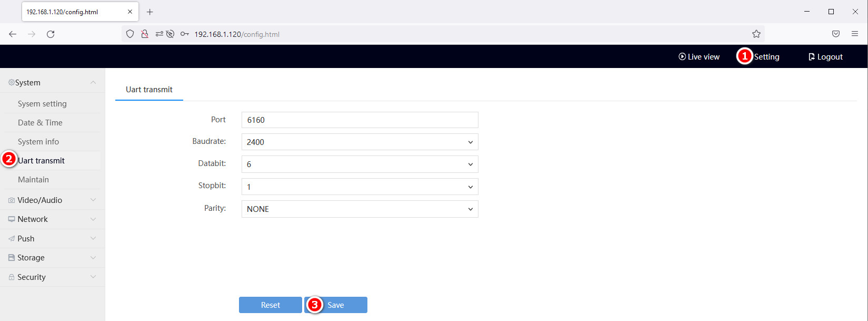This screenshot has width=868, height=321.
Task: Close the 192.168.1.120 browser tab
Action: click(130, 12)
